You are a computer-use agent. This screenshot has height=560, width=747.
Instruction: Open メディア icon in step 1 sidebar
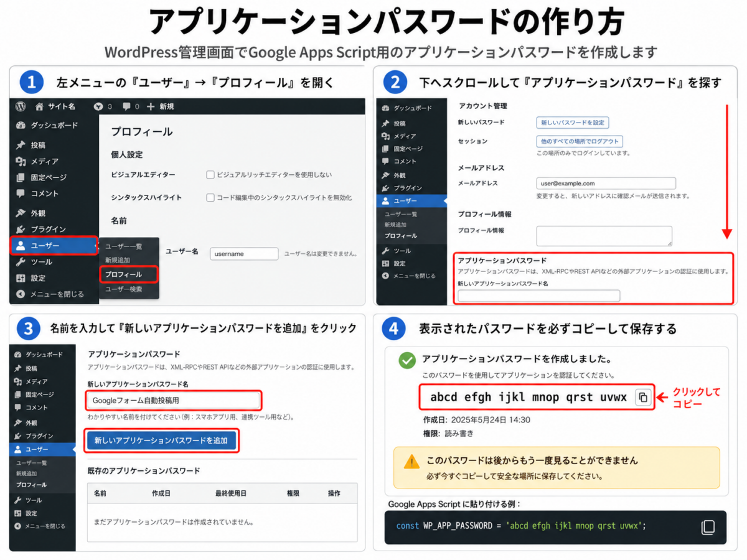21,161
